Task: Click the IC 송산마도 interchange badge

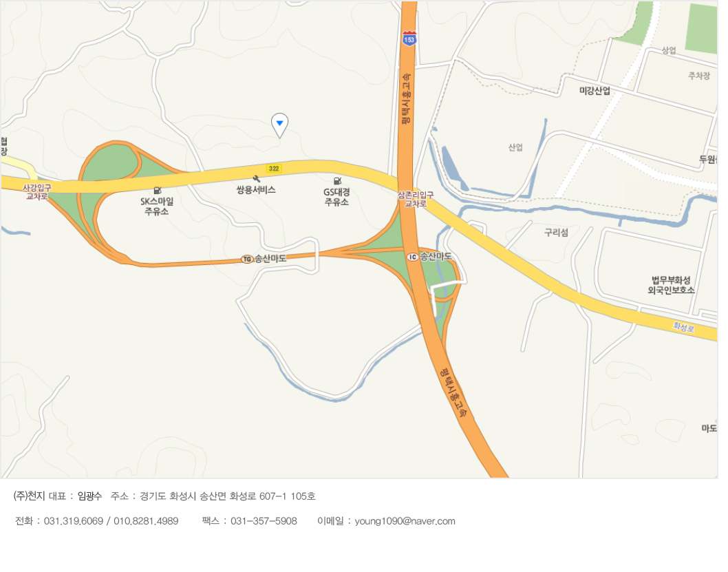Action: click(412, 257)
